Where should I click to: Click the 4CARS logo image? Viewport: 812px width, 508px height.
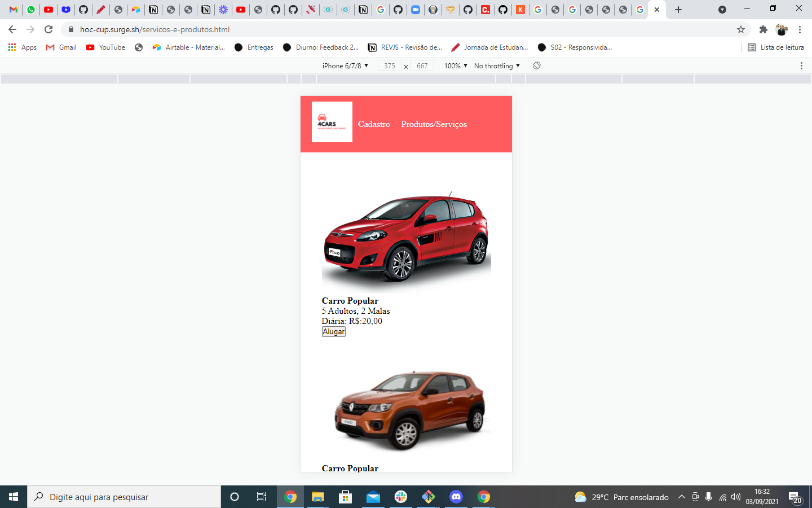click(332, 121)
